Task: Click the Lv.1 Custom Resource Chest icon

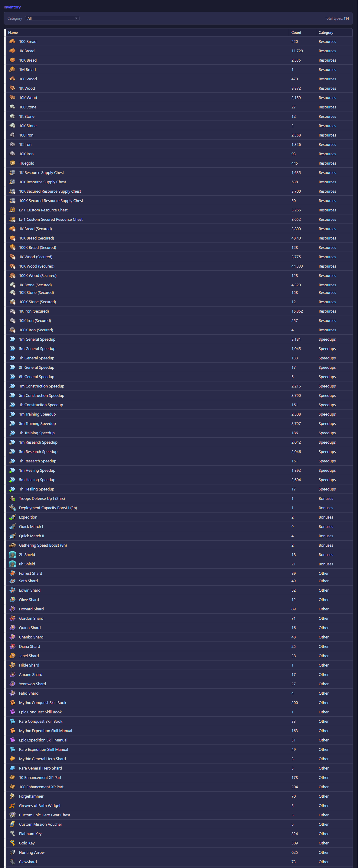Action: [x=12, y=210]
